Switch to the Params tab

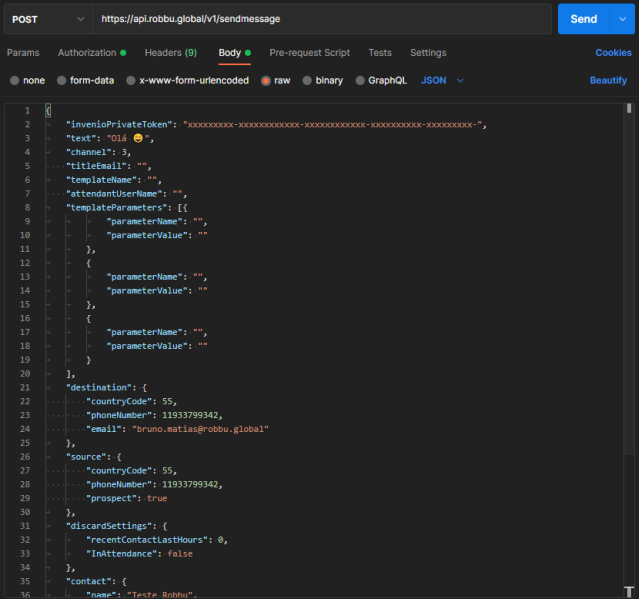coord(22,53)
